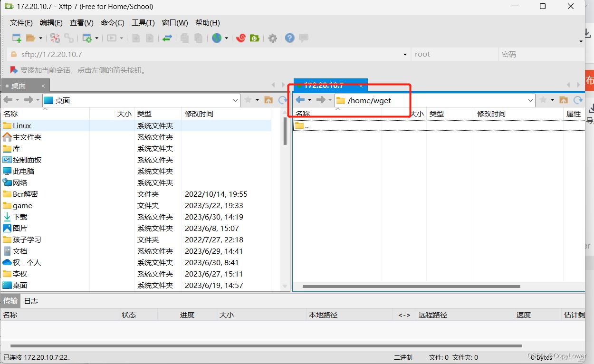
Task: Switch to the 日志 tab
Action: point(31,301)
